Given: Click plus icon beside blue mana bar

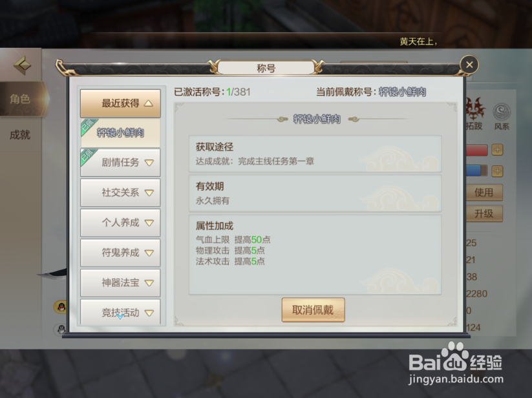Looking at the screenshot, I should tap(497, 171).
